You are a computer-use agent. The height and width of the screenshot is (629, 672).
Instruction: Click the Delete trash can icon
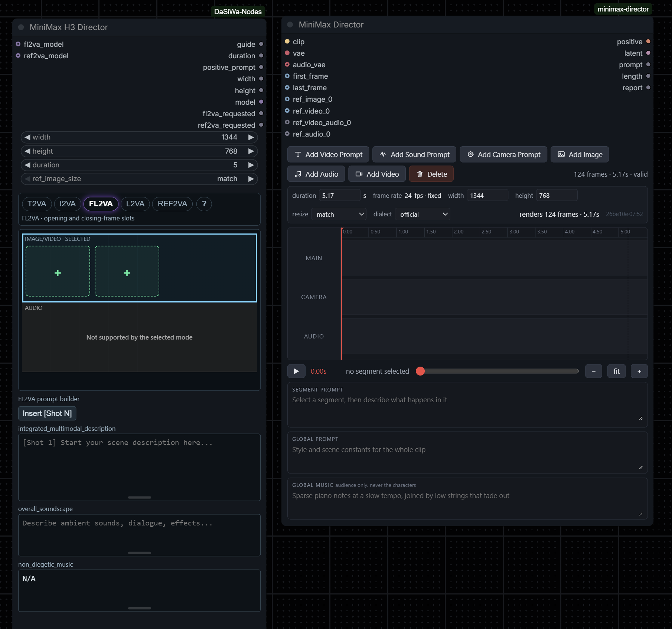(420, 174)
